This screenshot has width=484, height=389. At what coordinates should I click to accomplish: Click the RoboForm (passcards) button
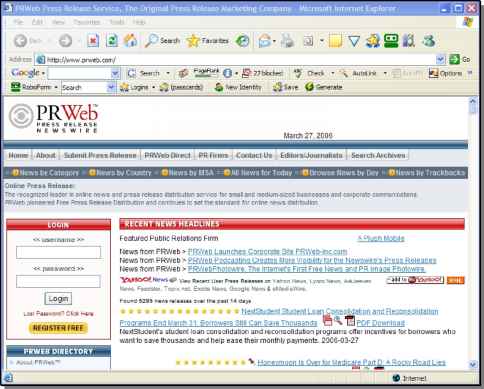pos(181,87)
